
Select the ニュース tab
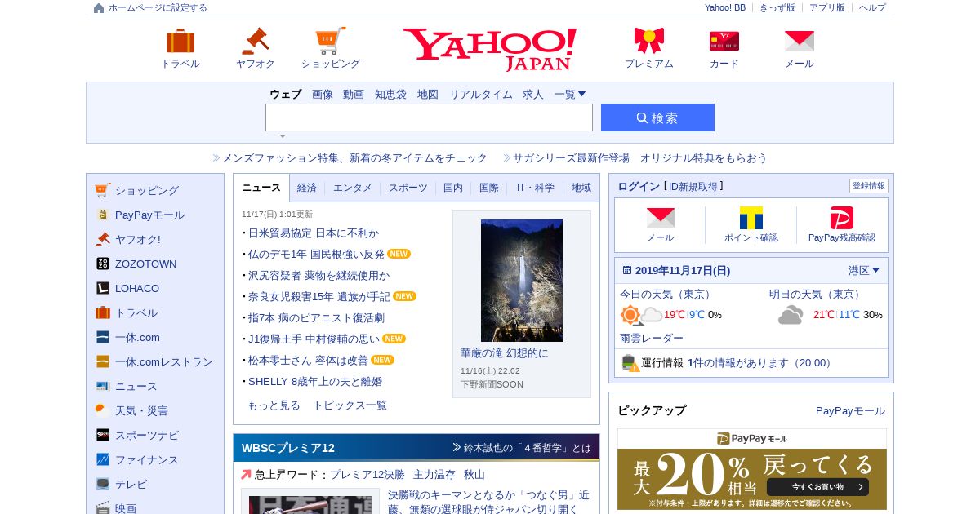[261, 188]
